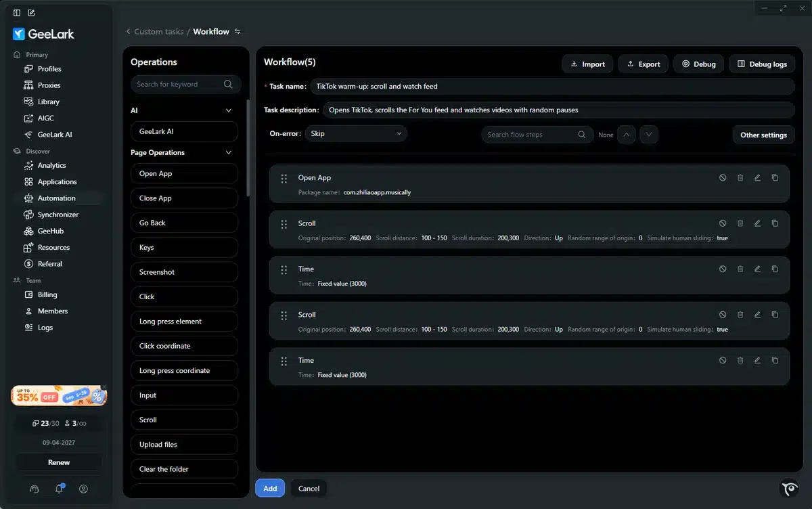812x509 pixels.
Task: Cancel the workflow editing
Action: pos(309,488)
